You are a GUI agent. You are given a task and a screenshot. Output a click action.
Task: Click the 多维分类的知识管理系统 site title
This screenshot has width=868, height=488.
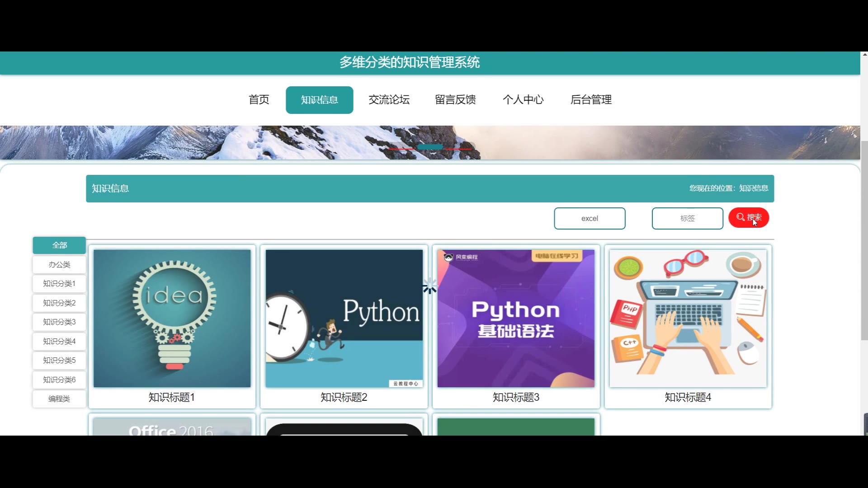(x=410, y=62)
